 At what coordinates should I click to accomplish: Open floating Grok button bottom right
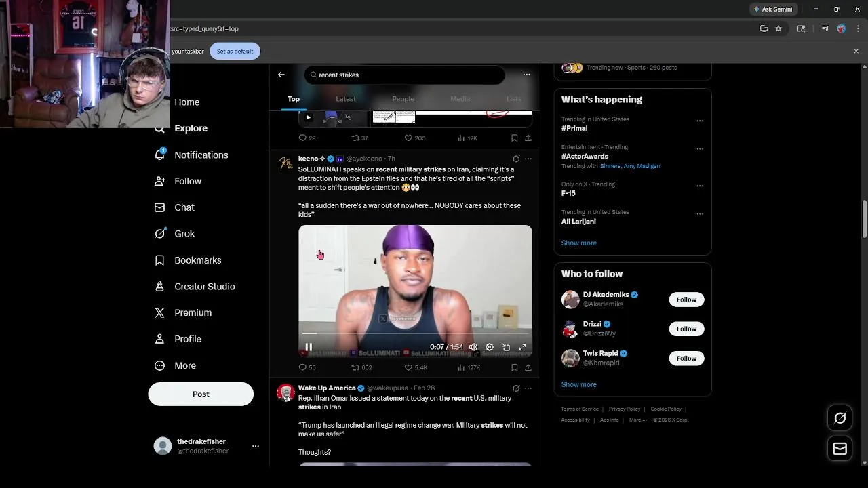pyautogui.click(x=840, y=418)
